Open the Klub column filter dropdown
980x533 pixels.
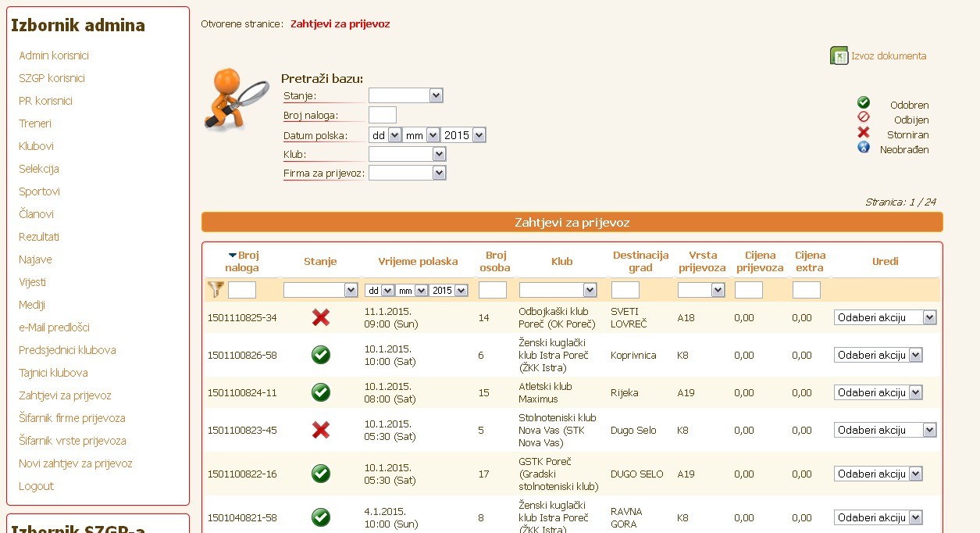point(558,290)
